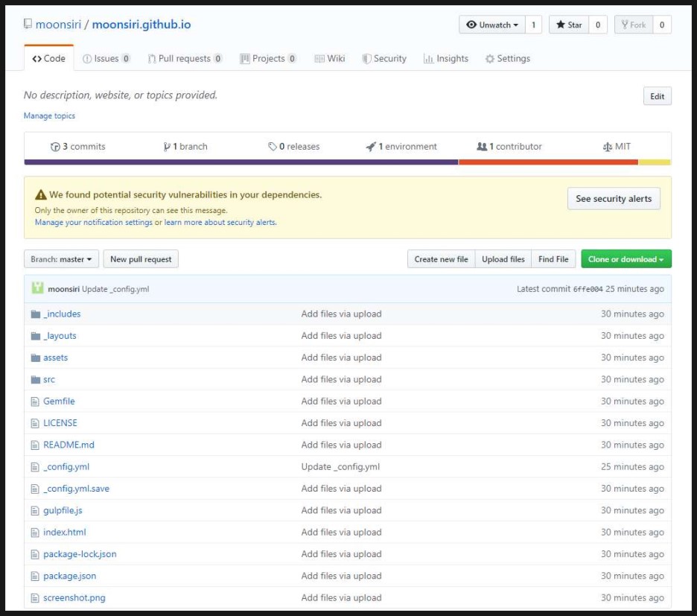Open the Wiki tab
697x616 pixels.
click(x=329, y=59)
